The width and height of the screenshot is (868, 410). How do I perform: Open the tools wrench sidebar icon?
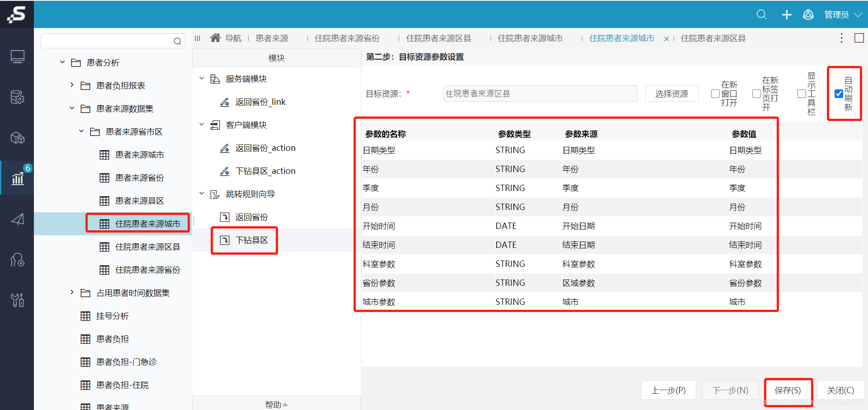17,300
